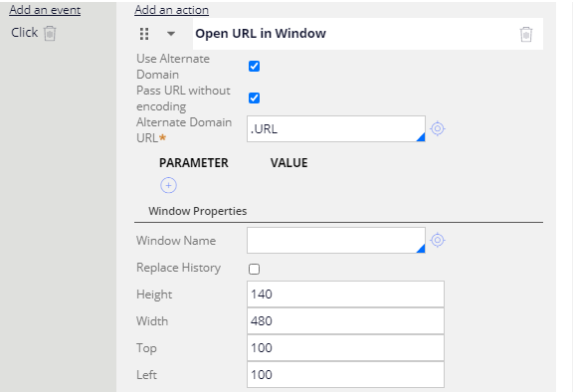Screen dimensions: 573x392
Task: Delete the Click event with its trash icon
Action: click(x=50, y=34)
